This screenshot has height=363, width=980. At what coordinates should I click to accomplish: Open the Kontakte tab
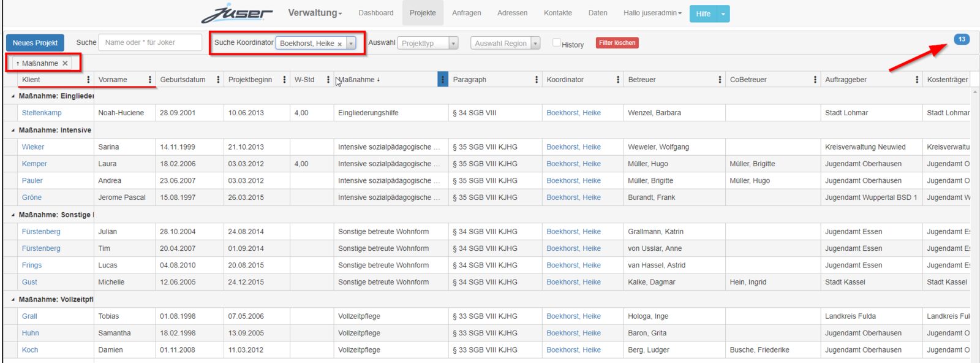(x=558, y=13)
